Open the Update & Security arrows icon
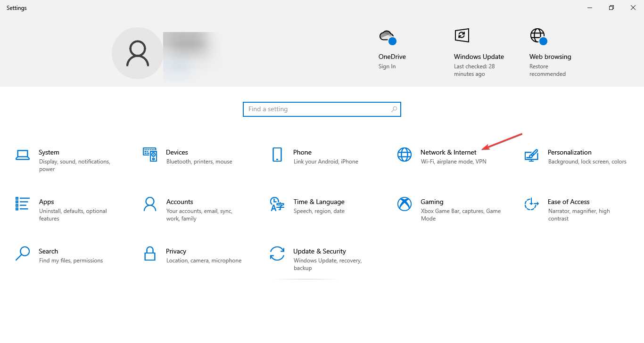The height and width of the screenshot is (343, 644). pos(277,253)
